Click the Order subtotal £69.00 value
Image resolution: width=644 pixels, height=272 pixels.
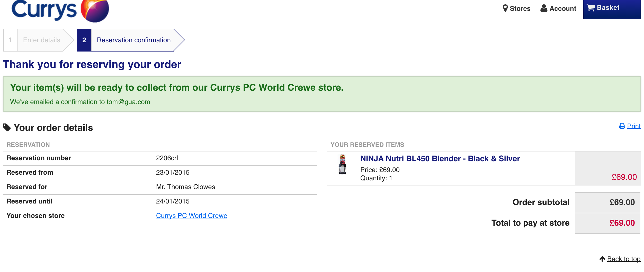(622, 202)
